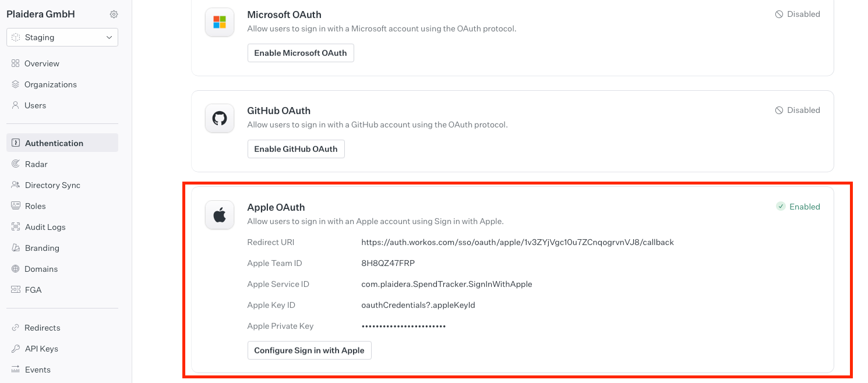Open Branding settings
The width and height of the screenshot is (868, 383).
(42, 248)
